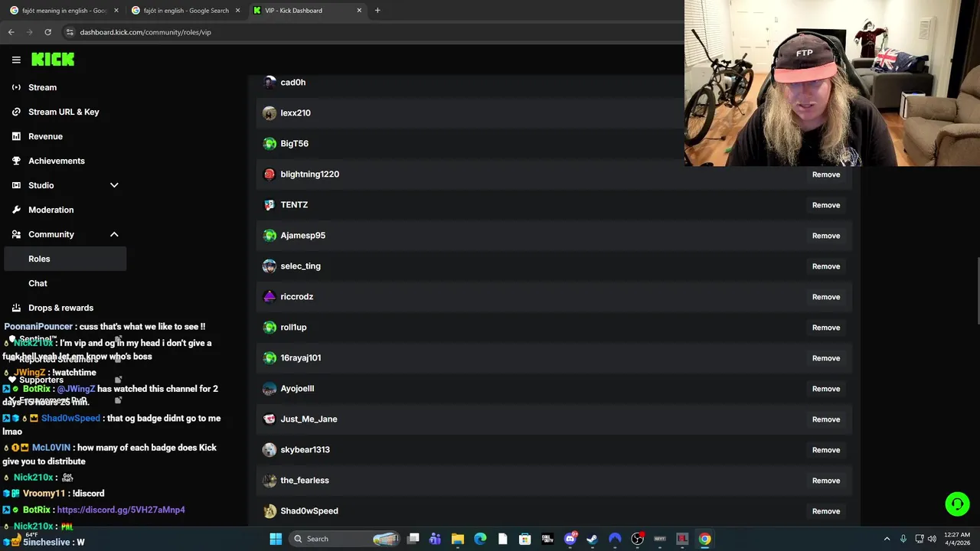Click the Stream broadcast icon in sidebar

16,87
